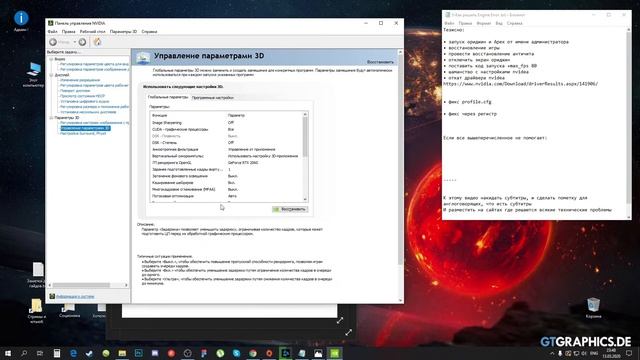
Task: Select ГП рендеринга OpenGL setting row
Action: click(x=227, y=162)
